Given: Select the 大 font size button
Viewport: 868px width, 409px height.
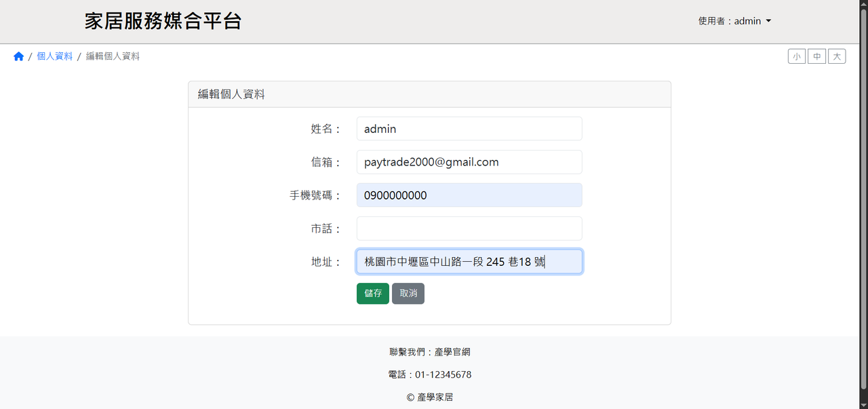Looking at the screenshot, I should [x=837, y=56].
